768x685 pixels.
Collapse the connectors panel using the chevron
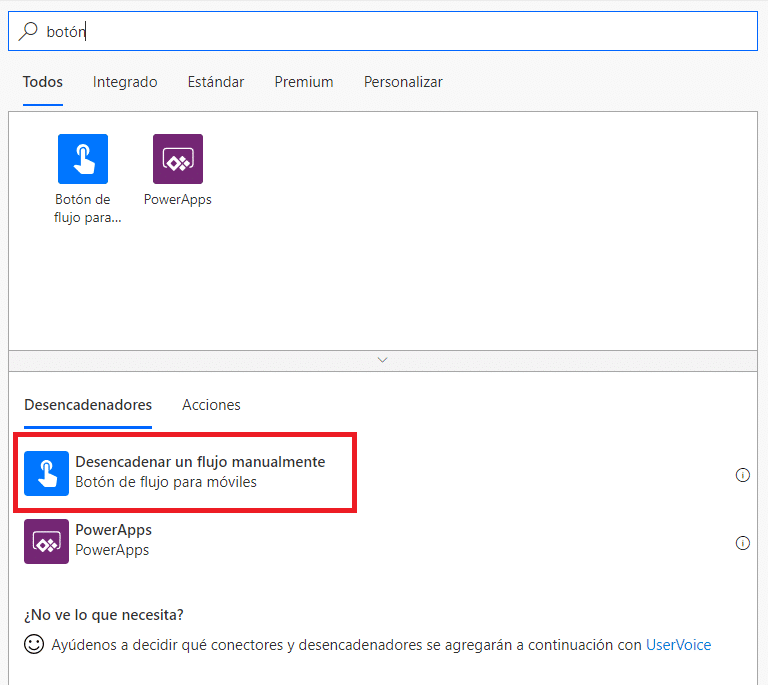pyautogui.click(x=383, y=360)
